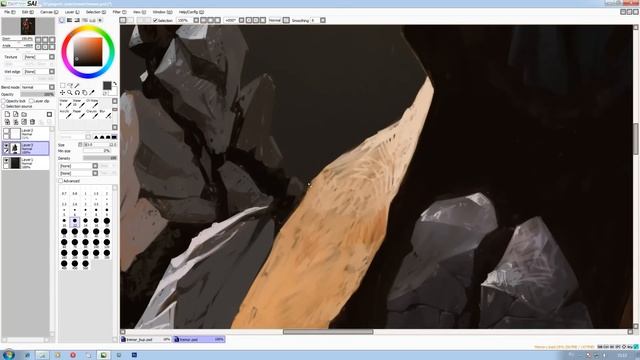Show the RGB slider panel icon
Screen dimensions: 640x360
click(69, 20)
